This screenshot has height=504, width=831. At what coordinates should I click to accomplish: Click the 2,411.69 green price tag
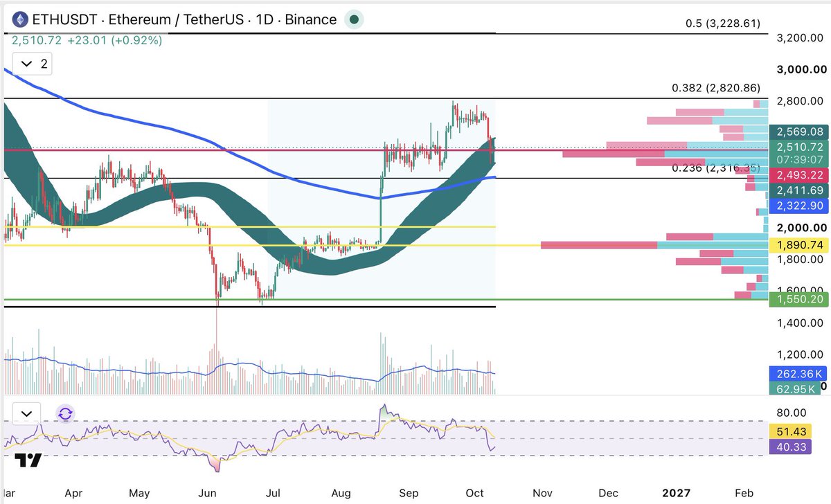click(x=798, y=190)
